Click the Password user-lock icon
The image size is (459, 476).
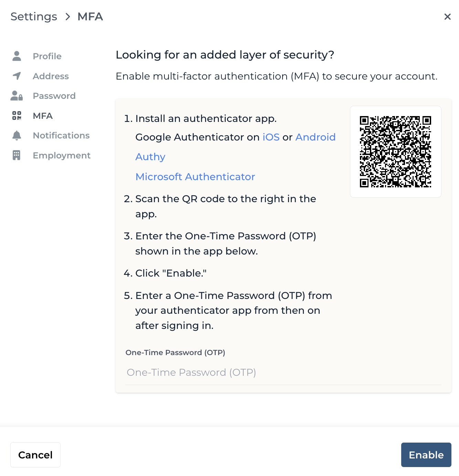point(17,96)
